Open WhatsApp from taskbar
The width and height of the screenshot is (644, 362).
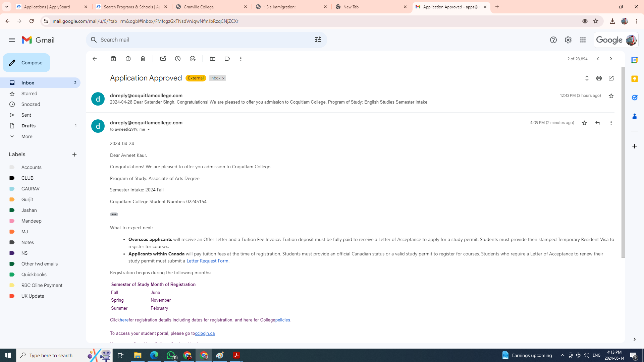point(171,355)
